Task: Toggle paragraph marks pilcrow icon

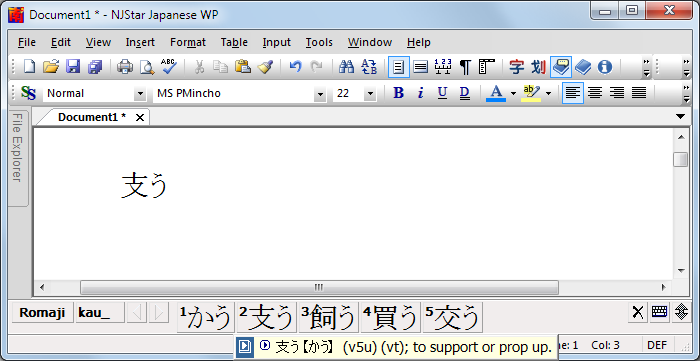Action: [x=465, y=67]
